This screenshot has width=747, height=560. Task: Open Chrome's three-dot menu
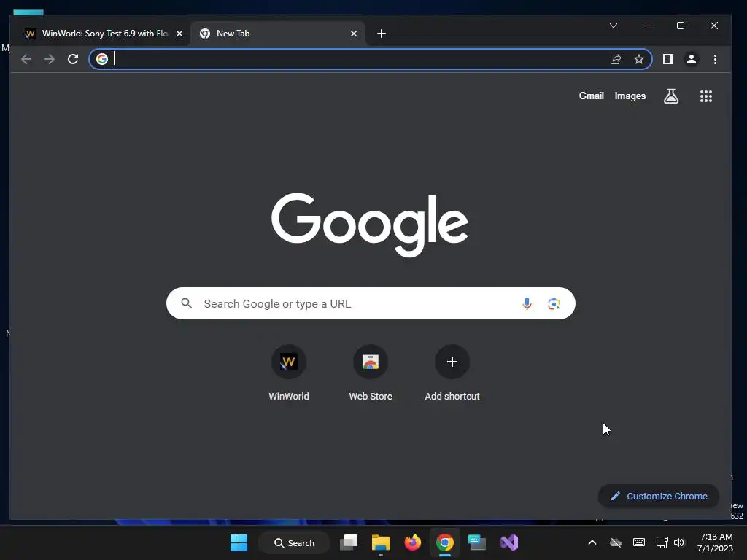(x=715, y=59)
